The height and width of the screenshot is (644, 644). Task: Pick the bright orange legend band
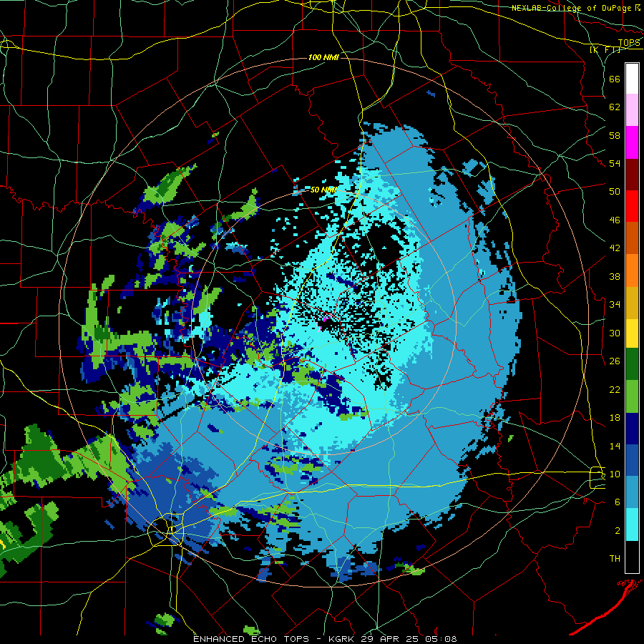[x=632, y=270]
